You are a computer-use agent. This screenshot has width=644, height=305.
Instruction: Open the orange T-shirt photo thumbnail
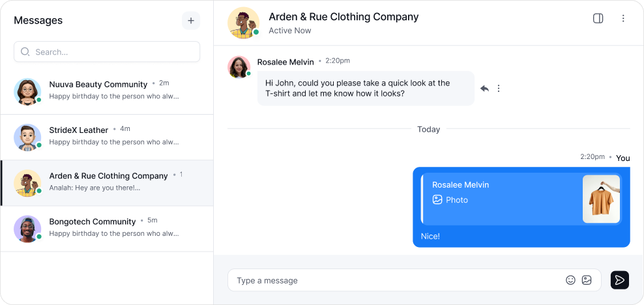click(601, 199)
